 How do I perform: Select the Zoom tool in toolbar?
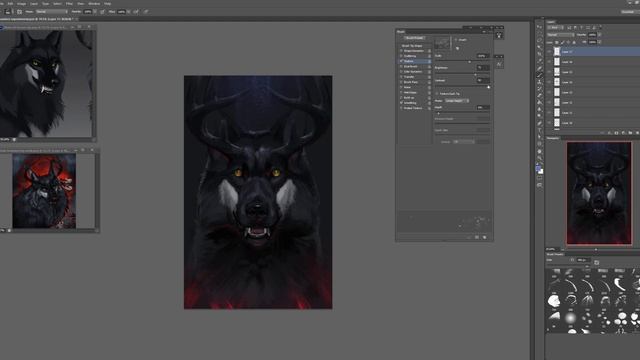(x=540, y=158)
